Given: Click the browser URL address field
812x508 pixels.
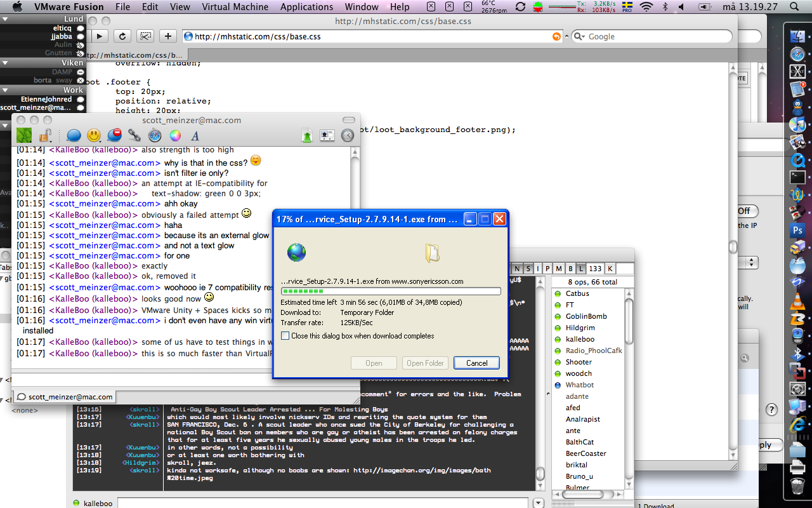Looking at the screenshot, I should point(373,37).
